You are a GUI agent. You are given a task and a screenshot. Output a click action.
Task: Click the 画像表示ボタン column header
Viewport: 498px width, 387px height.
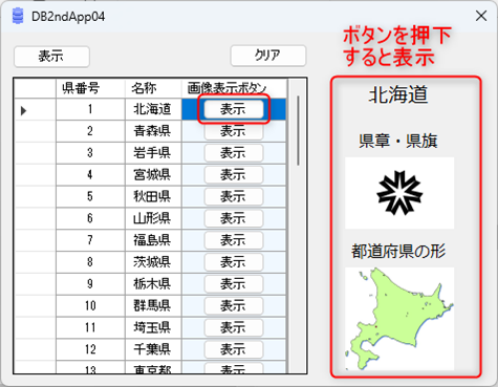click(234, 88)
